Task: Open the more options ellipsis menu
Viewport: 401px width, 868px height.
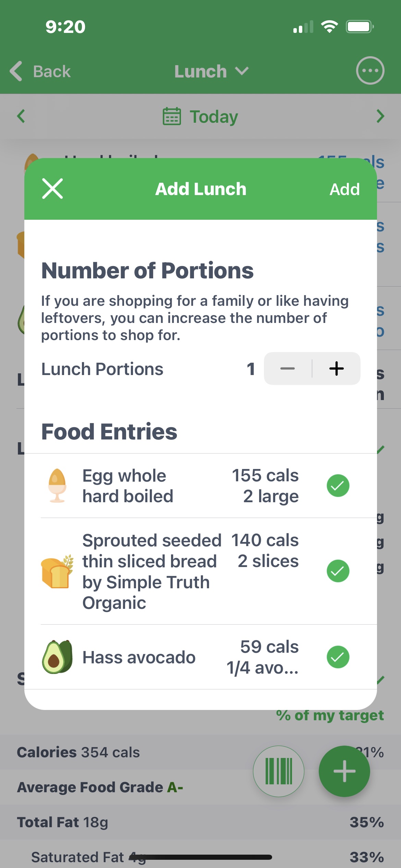Action: [x=370, y=71]
